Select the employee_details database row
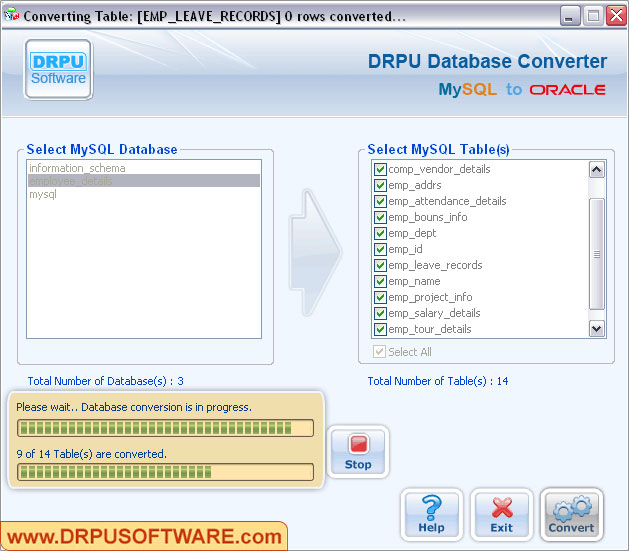Viewport: 629px width, 551px height. pyautogui.click(x=144, y=181)
